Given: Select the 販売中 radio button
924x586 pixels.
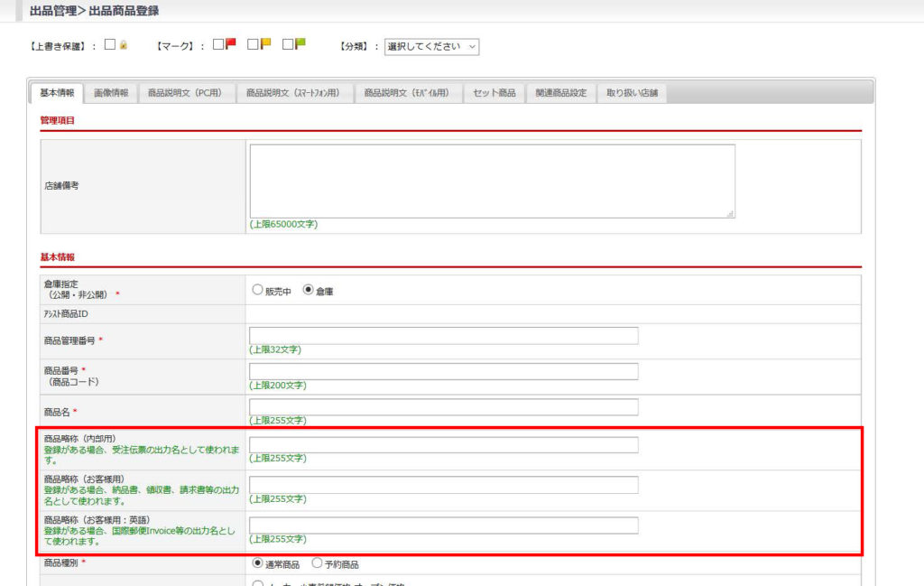Looking at the screenshot, I should [x=257, y=291].
